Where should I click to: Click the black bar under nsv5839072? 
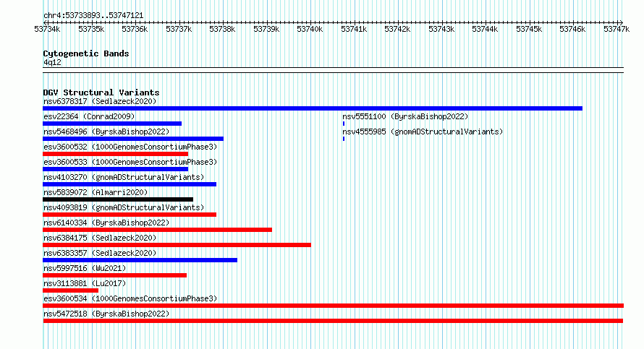(x=118, y=199)
